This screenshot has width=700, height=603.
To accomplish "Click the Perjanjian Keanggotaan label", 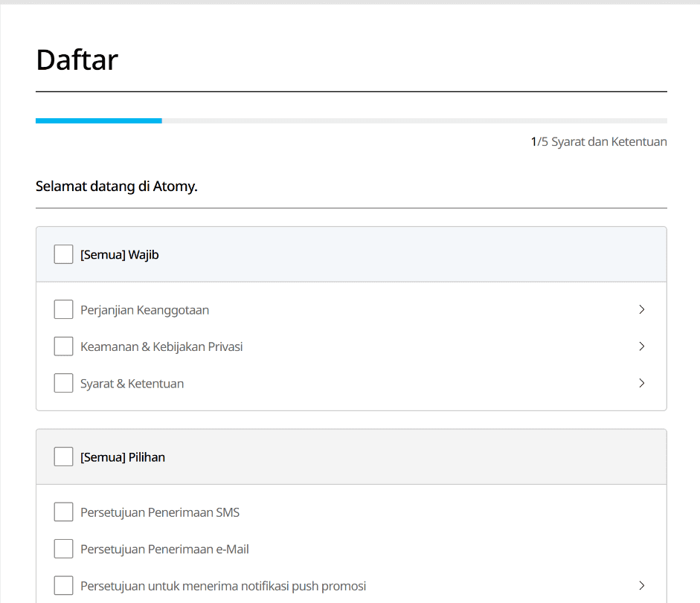I will pos(144,310).
